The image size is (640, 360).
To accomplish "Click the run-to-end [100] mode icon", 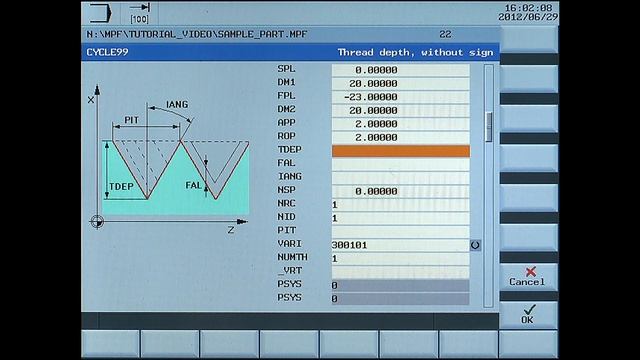I will (x=140, y=13).
